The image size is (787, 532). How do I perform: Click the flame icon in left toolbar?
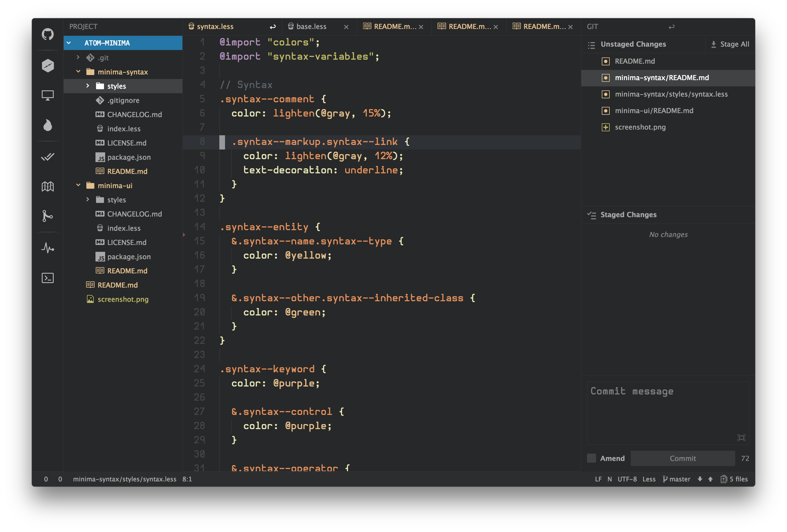[x=47, y=125]
